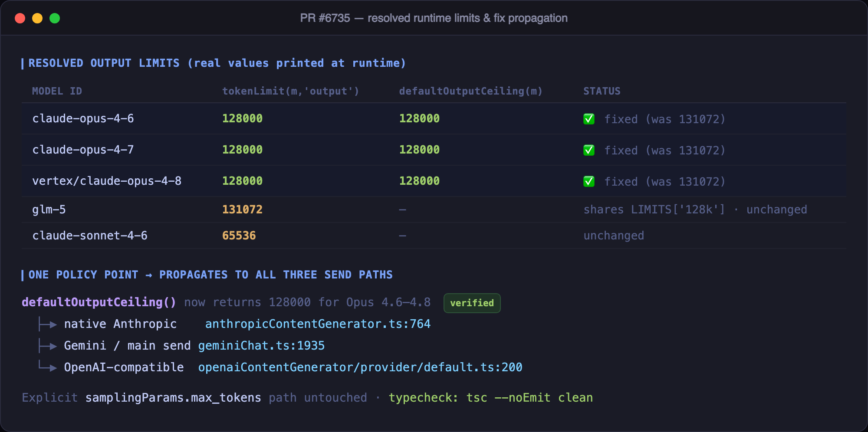Click 'samplingParams.max_tokens' in the footer line

click(173, 398)
